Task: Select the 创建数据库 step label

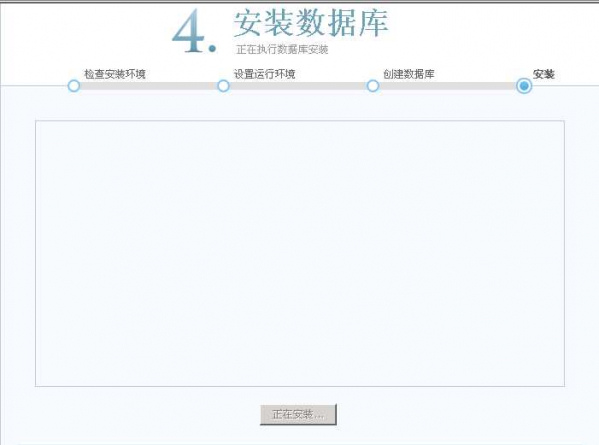Action: tap(409, 74)
